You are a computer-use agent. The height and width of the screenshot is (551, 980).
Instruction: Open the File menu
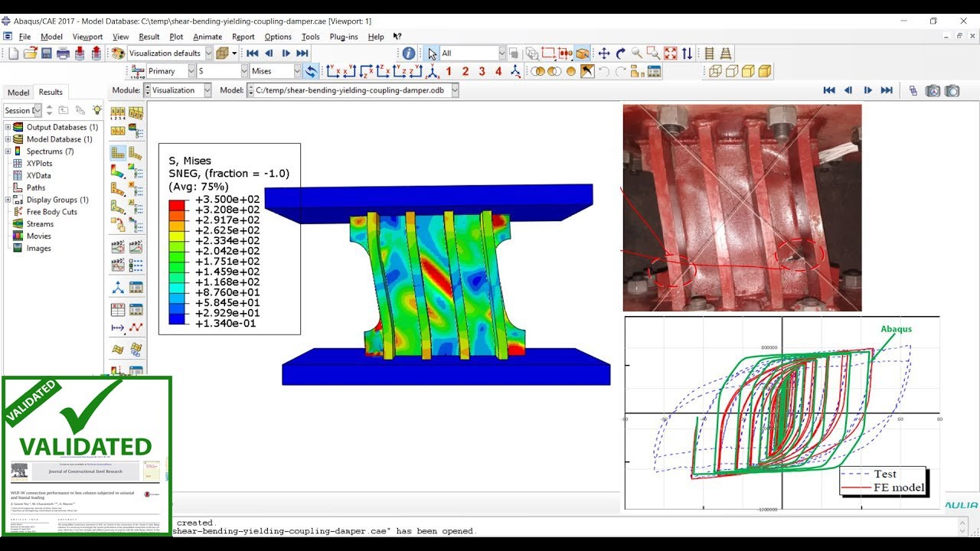24,37
